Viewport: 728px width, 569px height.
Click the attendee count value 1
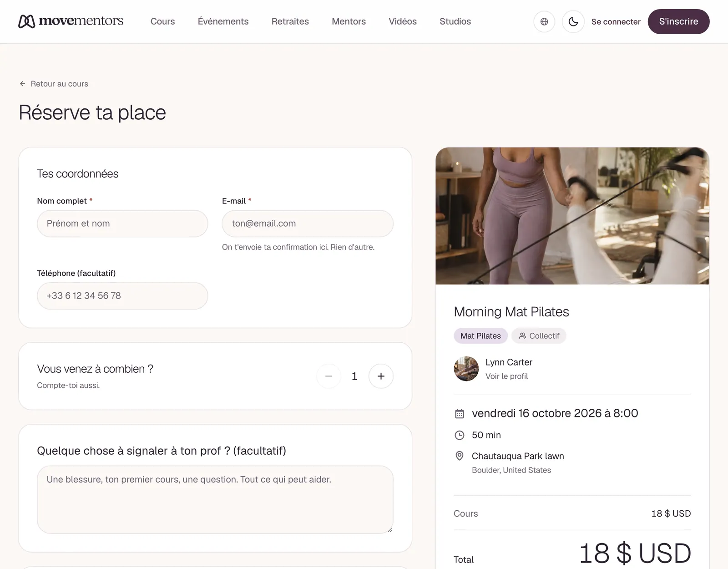click(x=354, y=376)
